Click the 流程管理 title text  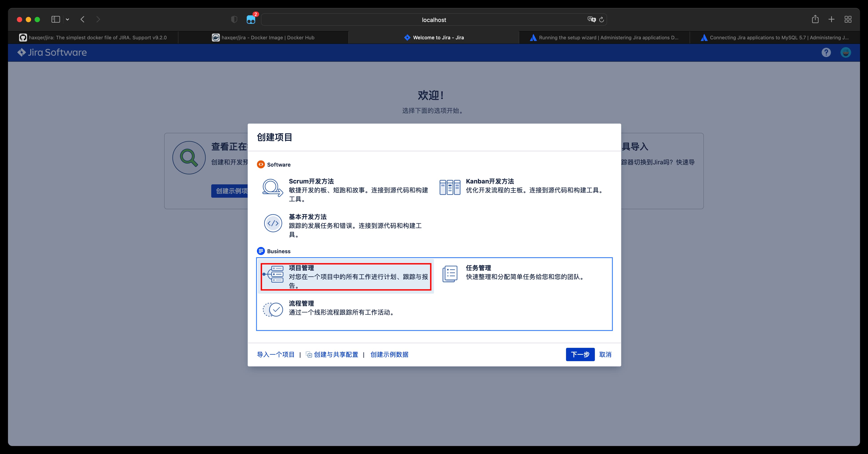pyautogui.click(x=301, y=303)
